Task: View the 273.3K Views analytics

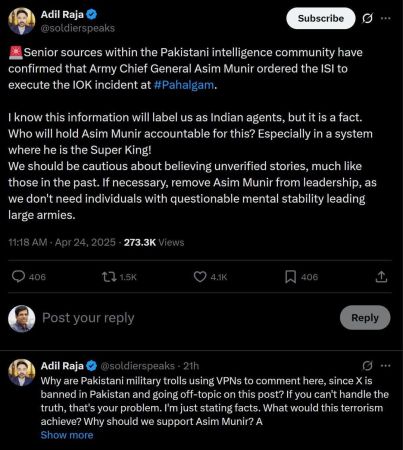Action: coord(154,242)
